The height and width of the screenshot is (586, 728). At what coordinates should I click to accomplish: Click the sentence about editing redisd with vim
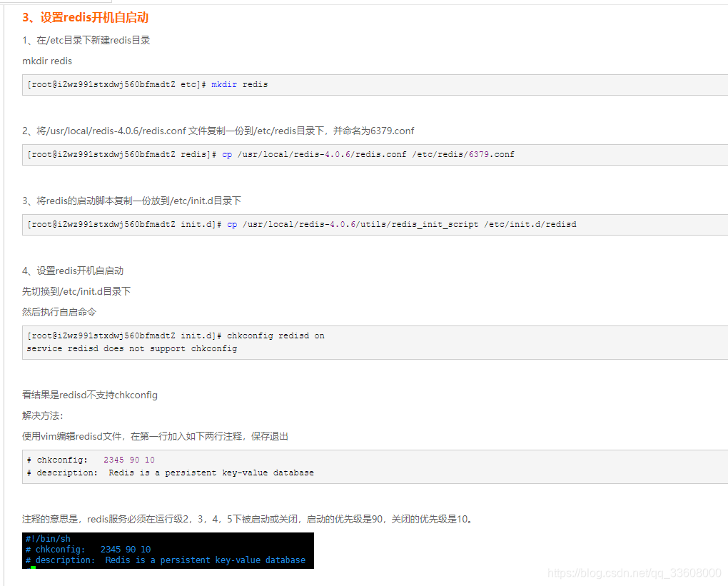(155, 437)
